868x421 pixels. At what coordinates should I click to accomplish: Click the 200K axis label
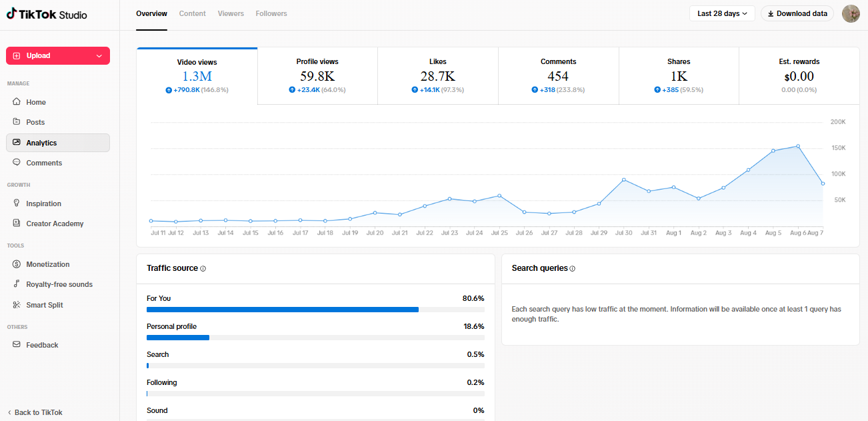(x=838, y=122)
